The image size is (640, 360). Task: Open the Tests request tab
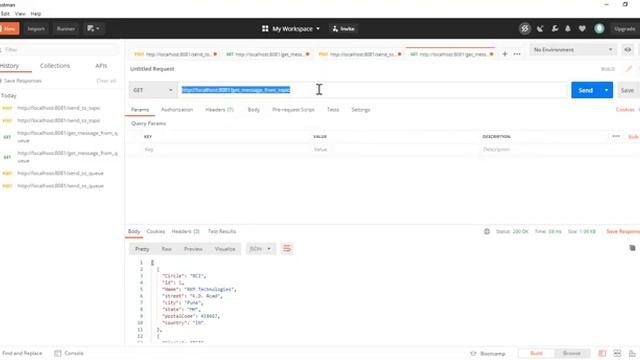[x=333, y=110]
